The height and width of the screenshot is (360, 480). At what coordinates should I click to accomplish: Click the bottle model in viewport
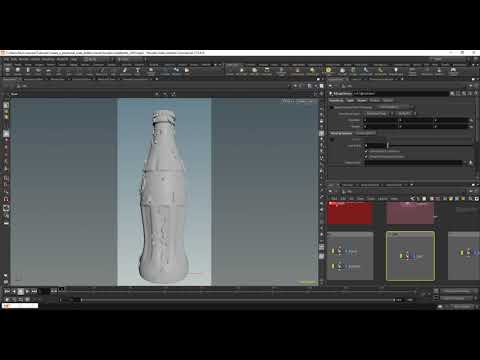coord(164,197)
